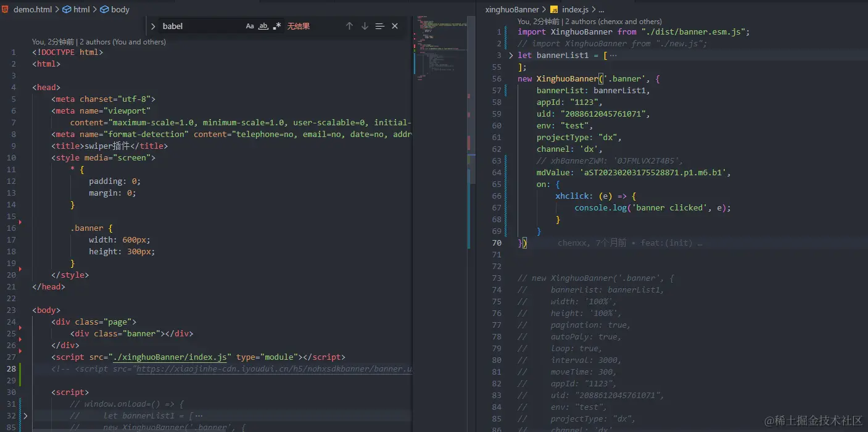868x432 pixels.
Task: Click line number 70 in index.js
Action: pos(497,243)
